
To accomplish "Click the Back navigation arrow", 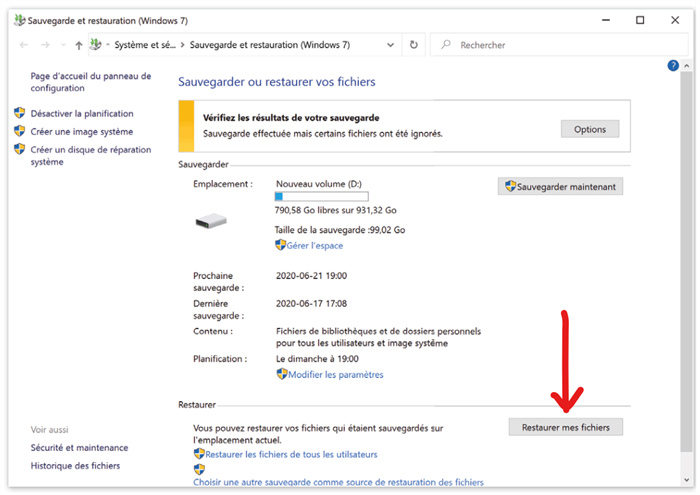I will point(24,45).
